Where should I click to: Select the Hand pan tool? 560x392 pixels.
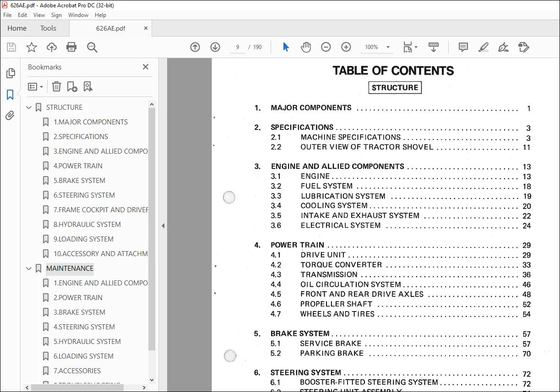click(305, 47)
